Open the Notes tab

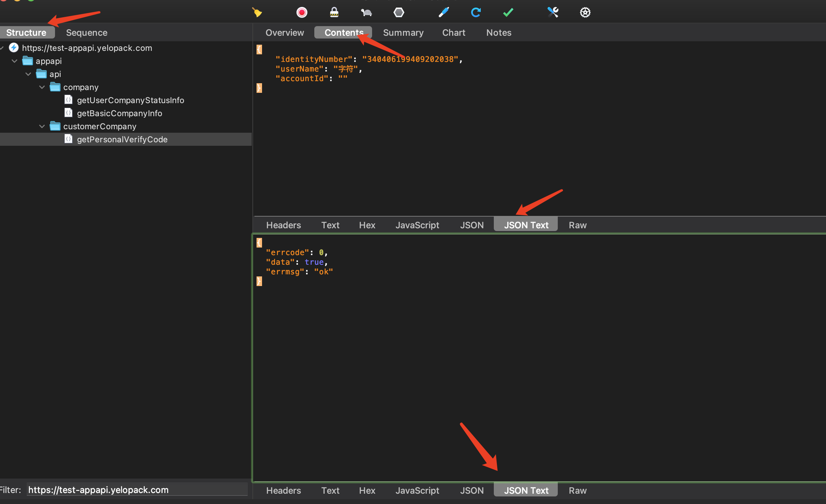click(x=499, y=33)
